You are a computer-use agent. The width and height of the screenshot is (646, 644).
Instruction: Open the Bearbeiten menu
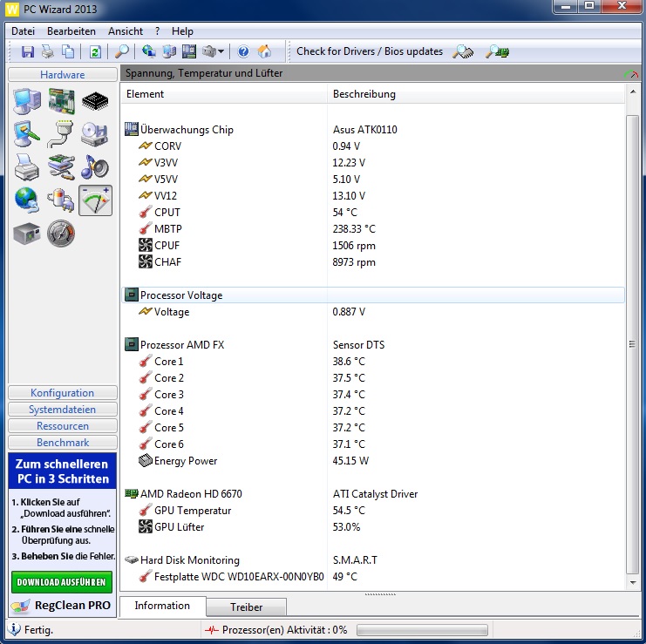(71, 31)
